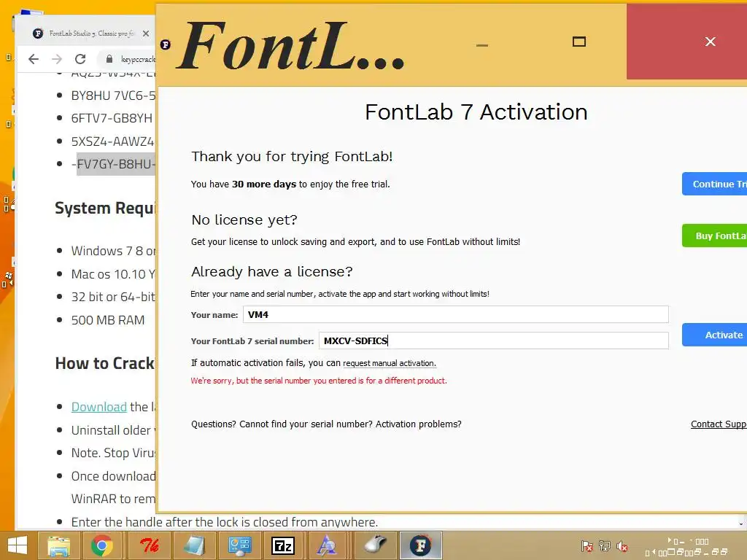Maximize the FontLab activation window

(578, 42)
